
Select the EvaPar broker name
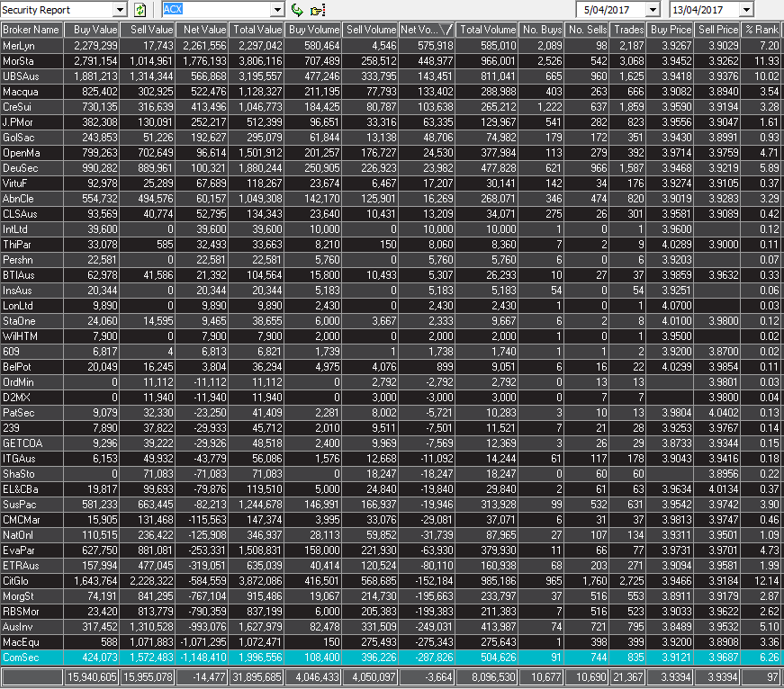19,550
